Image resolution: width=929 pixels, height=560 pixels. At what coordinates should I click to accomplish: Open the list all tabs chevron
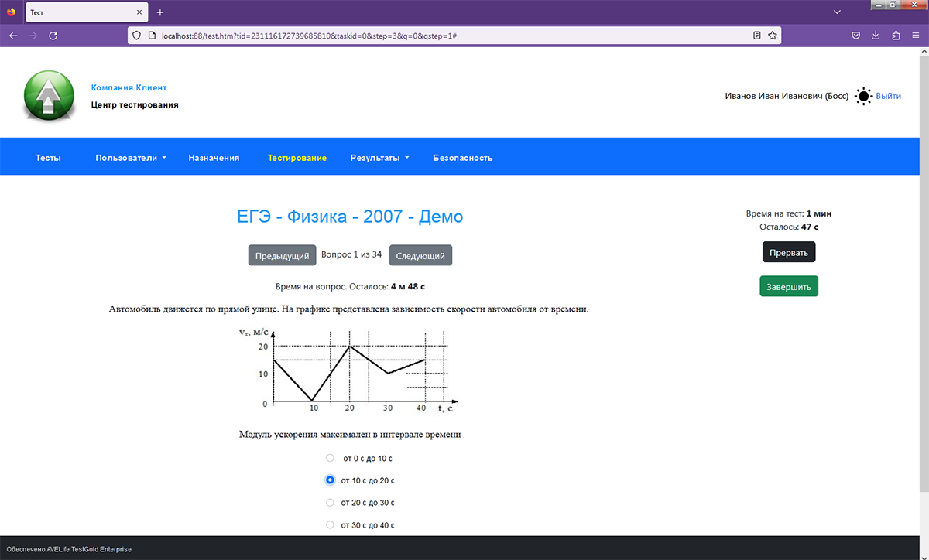tap(837, 12)
